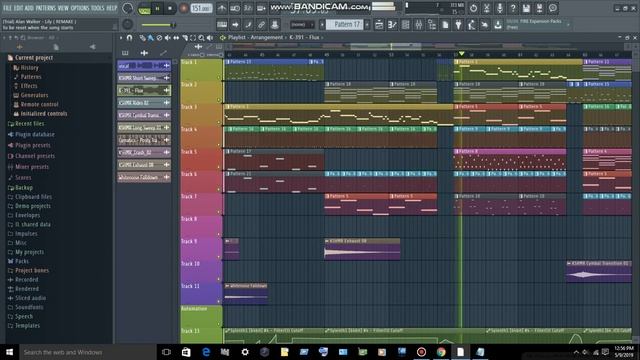This screenshot has height=360, width=640.
Task: Click the help question mark icon
Action: 513,8
